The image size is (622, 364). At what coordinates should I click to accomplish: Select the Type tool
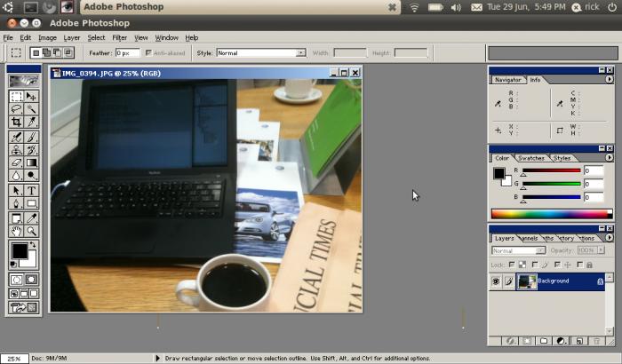click(31, 191)
